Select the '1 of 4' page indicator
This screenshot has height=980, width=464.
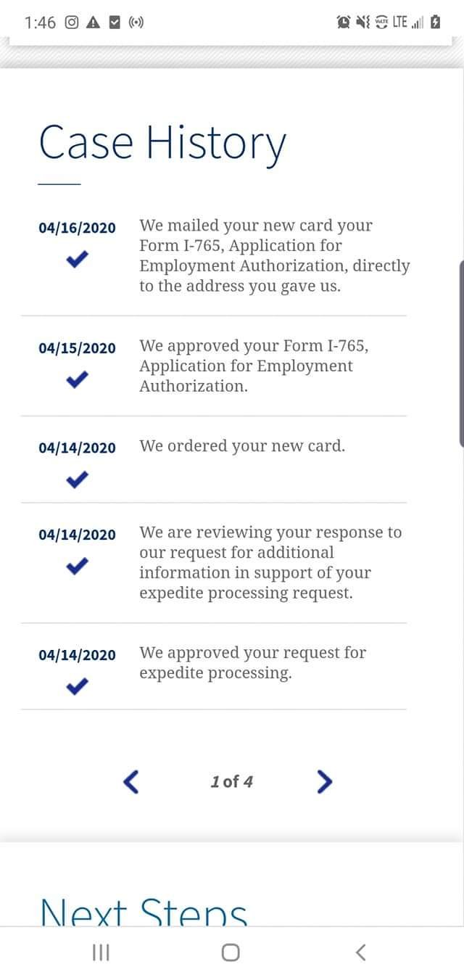[x=231, y=781]
